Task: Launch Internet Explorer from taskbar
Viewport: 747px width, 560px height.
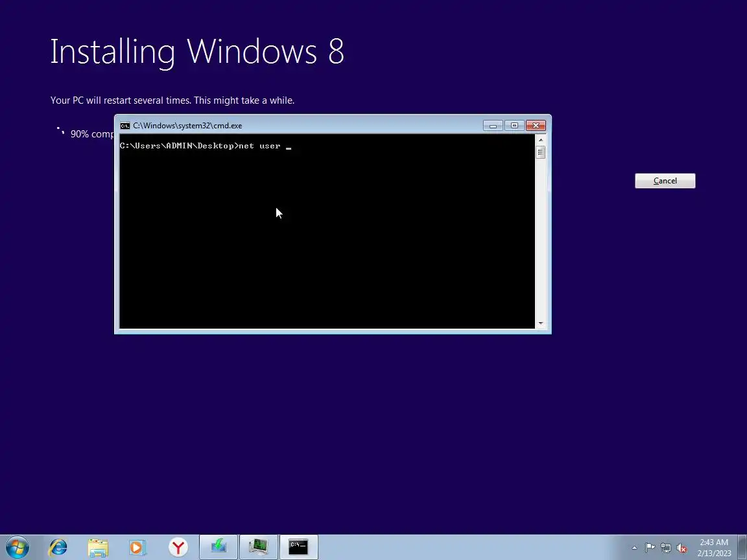Action: click(x=58, y=547)
